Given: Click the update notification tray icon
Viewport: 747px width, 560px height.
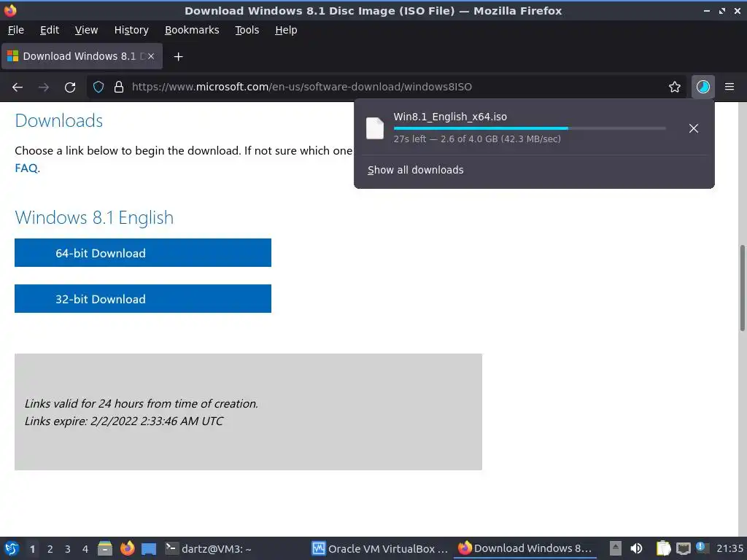Looking at the screenshot, I should click(x=702, y=548).
